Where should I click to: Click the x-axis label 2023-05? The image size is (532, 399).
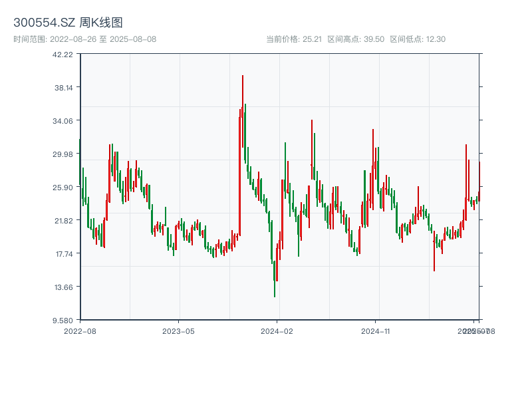pos(178,331)
